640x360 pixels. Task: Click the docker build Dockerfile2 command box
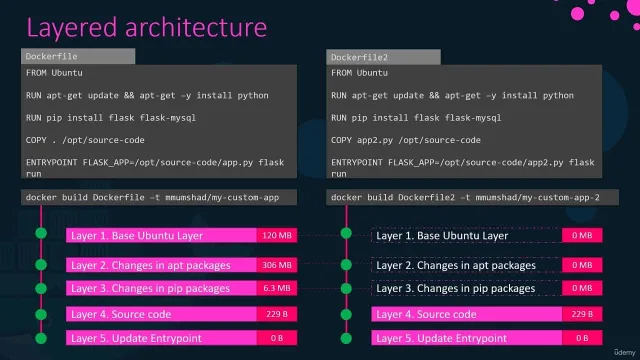coord(472,197)
